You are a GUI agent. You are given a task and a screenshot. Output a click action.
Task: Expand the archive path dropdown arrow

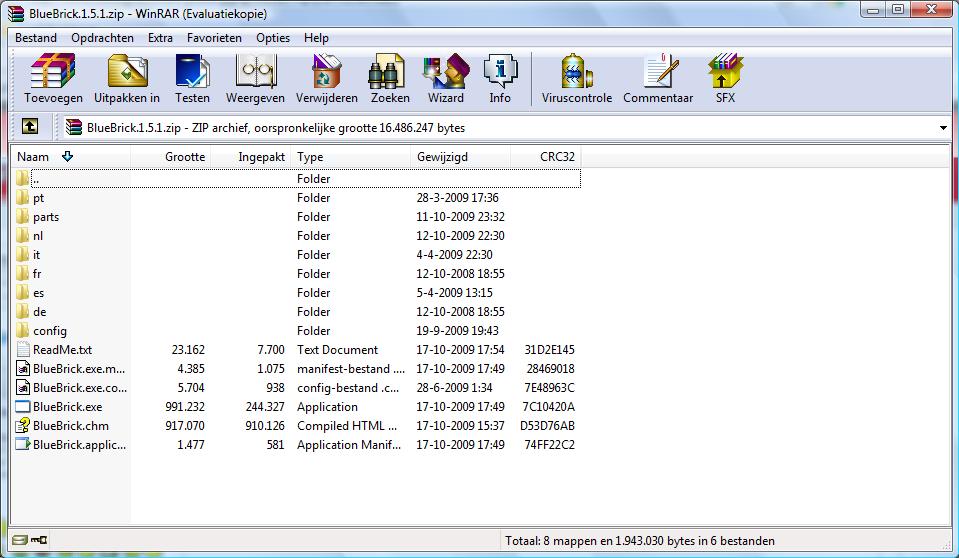[943, 128]
